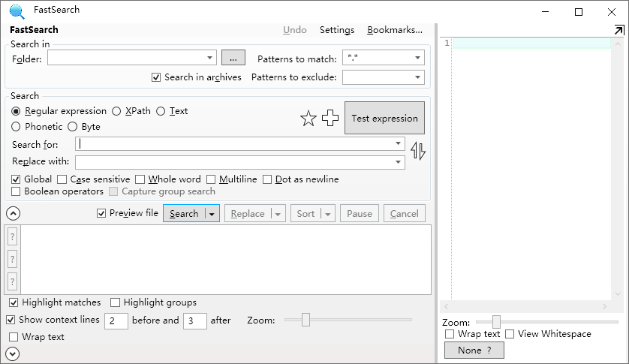Open the Bookmarks menu
The image size is (629, 364).
pyautogui.click(x=395, y=30)
